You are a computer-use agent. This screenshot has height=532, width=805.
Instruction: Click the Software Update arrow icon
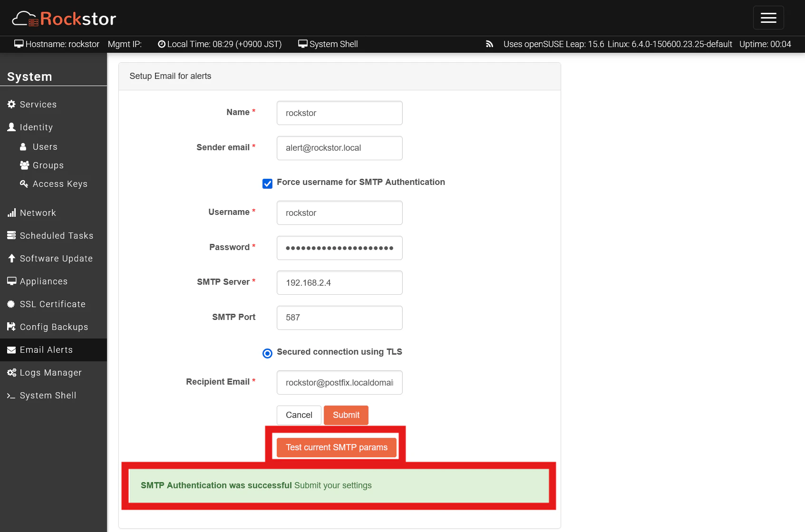point(11,258)
